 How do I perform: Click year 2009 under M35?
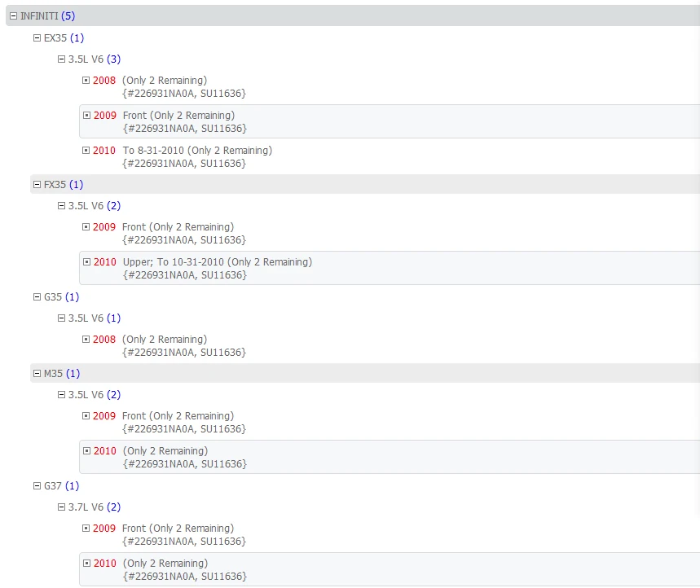[x=104, y=416]
